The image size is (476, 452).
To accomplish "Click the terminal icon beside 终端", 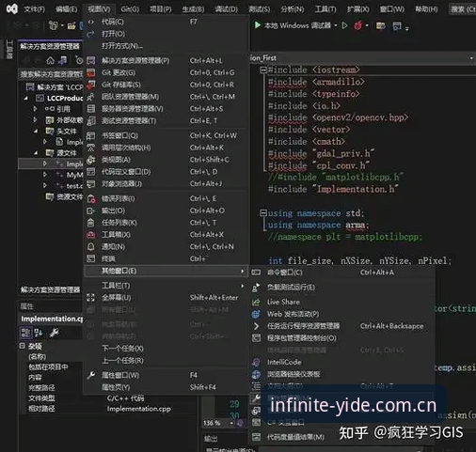I will coord(90,258).
